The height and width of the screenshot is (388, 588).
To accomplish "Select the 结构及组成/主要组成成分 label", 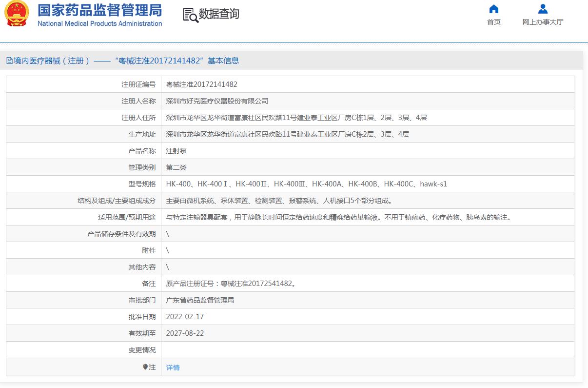I will (x=117, y=201).
